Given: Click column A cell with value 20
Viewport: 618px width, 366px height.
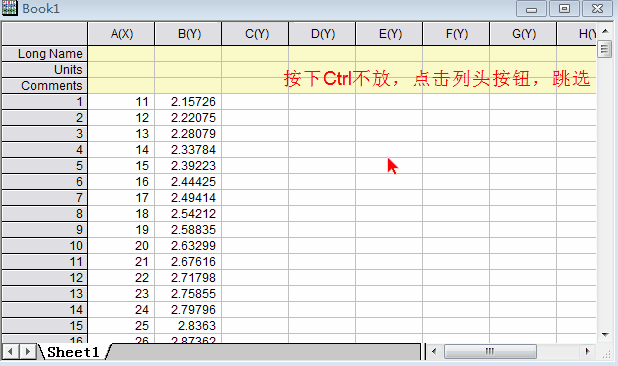Looking at the screenshot, I should tap(121, 245).
